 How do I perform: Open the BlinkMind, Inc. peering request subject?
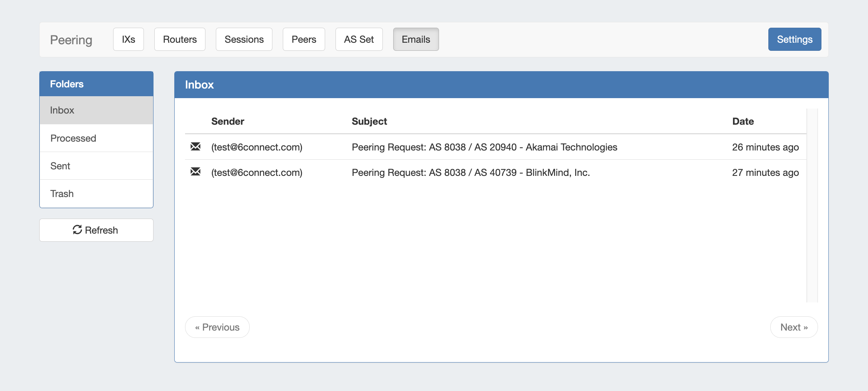pos(471,172)
